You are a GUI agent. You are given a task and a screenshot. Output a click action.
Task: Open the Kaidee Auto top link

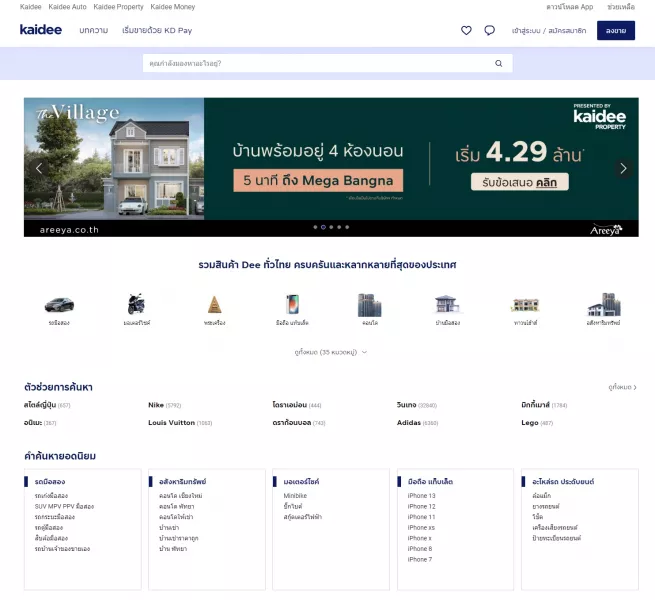(x=67, y=7)
